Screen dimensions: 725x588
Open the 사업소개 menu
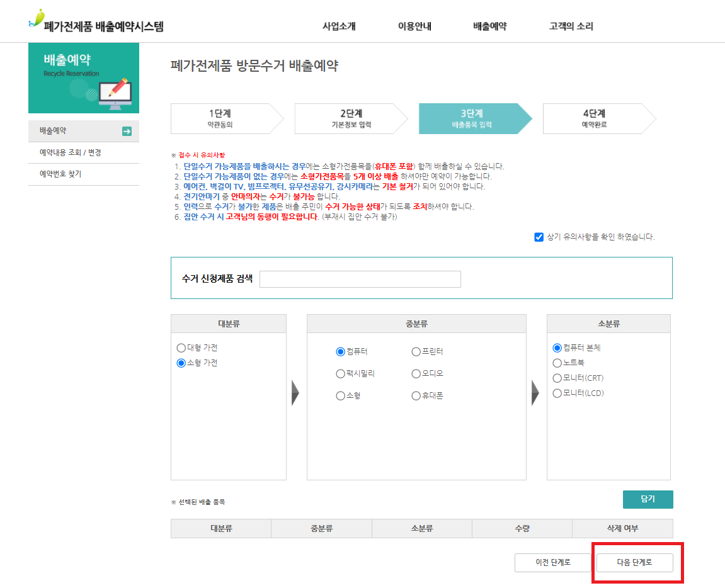(x=339, y=26)
